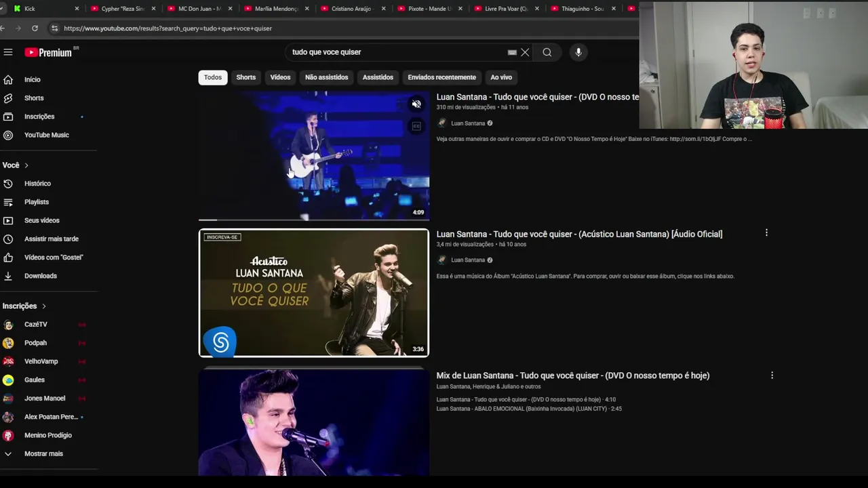Close the Kick browser tab

(77, 9)
